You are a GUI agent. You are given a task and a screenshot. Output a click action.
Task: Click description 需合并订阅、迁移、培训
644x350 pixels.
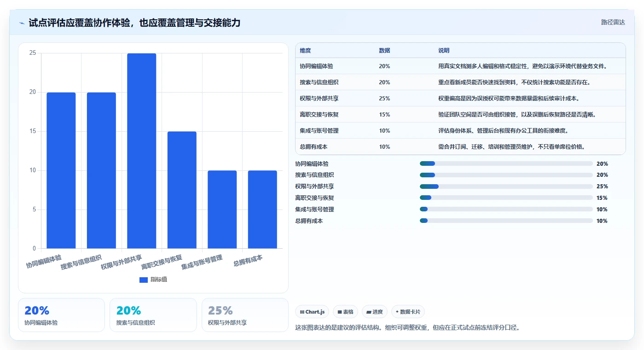[x=469, y=147]
